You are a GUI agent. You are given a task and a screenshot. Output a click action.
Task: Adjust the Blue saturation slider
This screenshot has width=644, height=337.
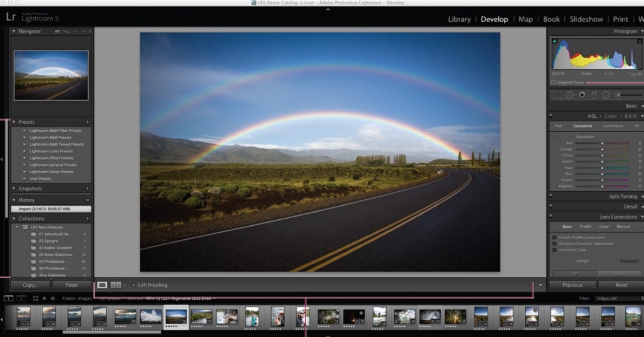click(602, 174)
